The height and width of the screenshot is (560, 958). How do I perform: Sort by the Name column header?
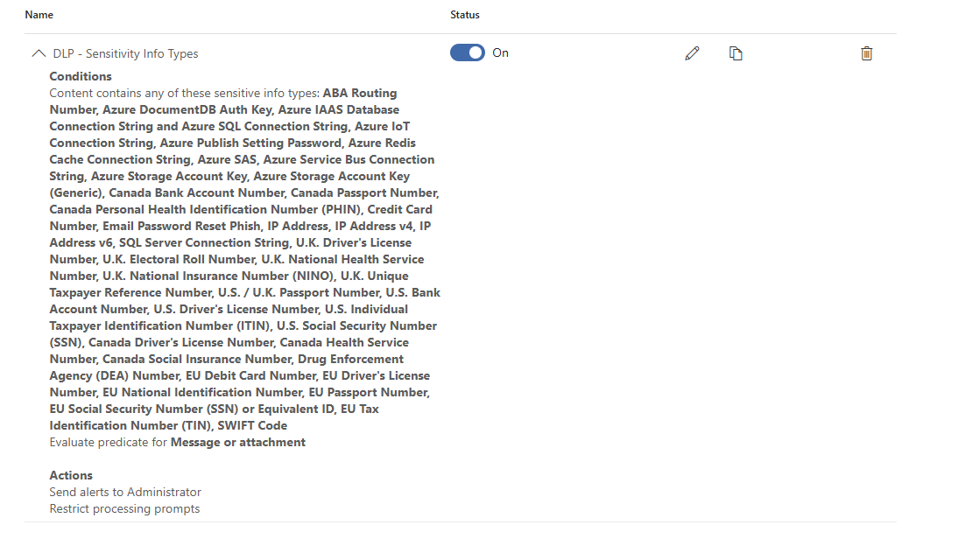click(x=39, y=15)
